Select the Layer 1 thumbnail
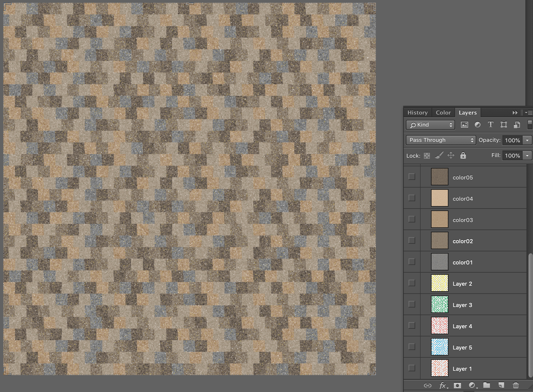The image size is (533, 392). 439,368
